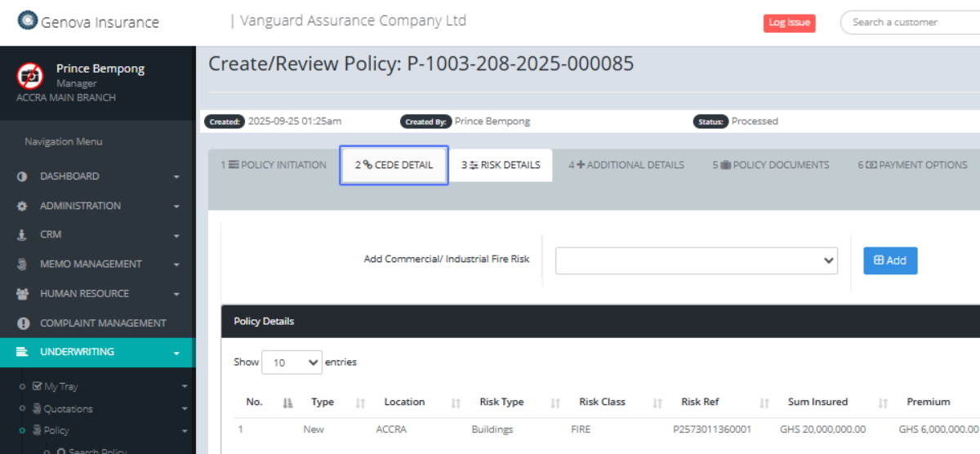Switch to the Cede Detail tab
The width and height of the screenshot is (980, 454).
pyautogui.click(x=394, y=165)
